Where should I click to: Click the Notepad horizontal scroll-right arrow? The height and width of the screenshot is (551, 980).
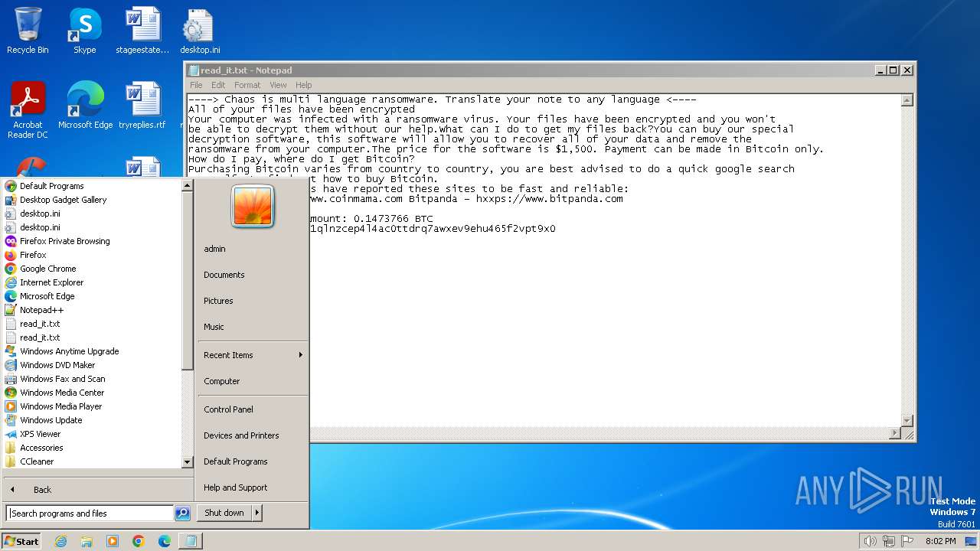click(895, 434)
